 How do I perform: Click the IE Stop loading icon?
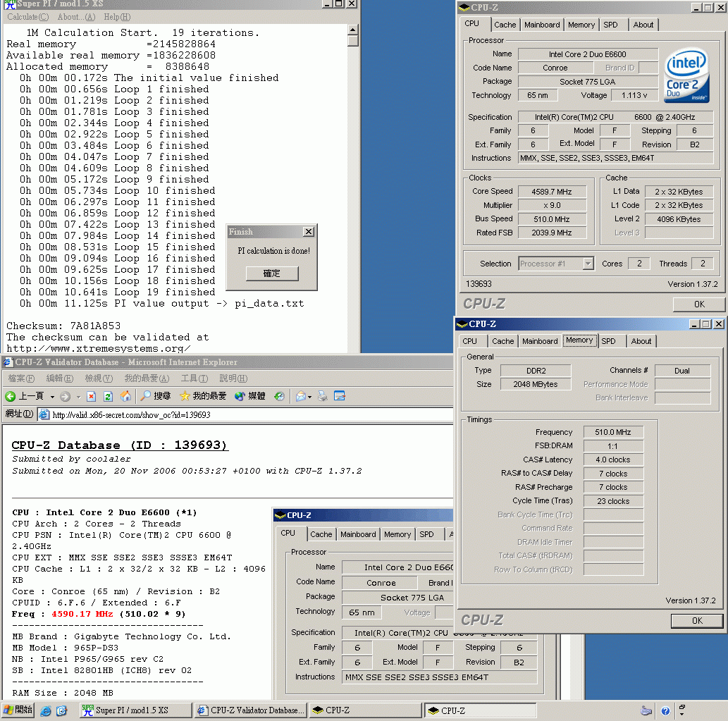click(92, 396)
